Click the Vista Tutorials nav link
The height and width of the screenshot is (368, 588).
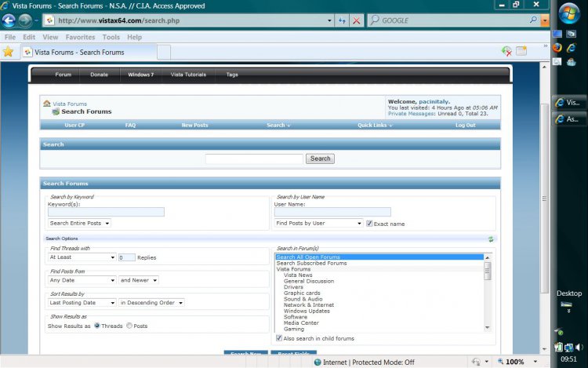tap(188, 75)
